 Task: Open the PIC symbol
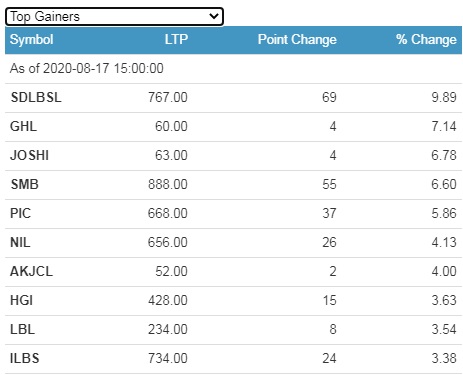[x=20, y=213]
